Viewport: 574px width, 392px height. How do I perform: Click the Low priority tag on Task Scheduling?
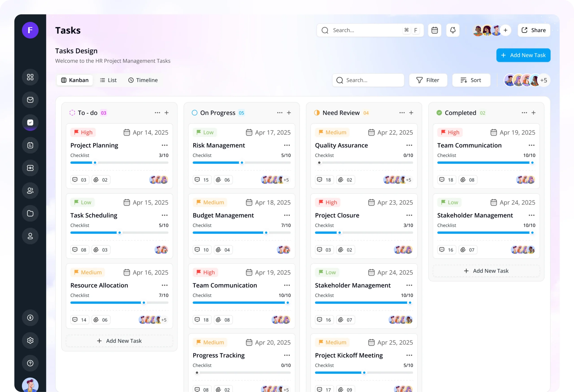coord(83,202)
